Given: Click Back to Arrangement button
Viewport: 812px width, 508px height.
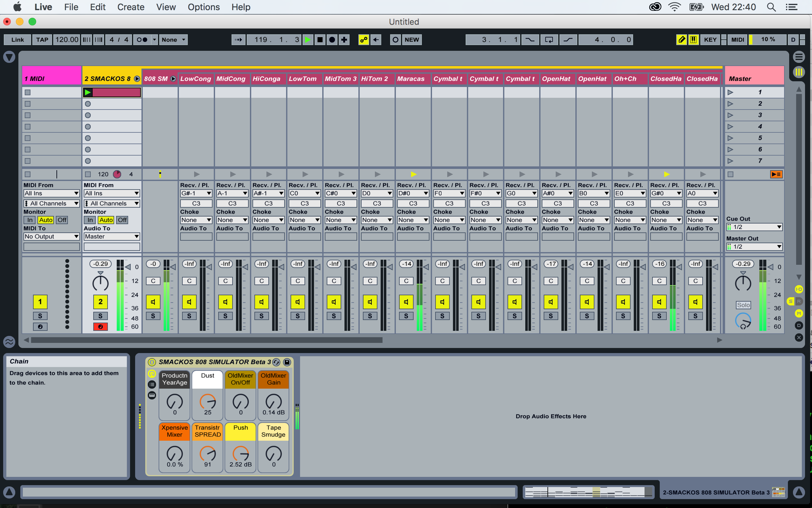Looking at the screenshot, I should [x=776, y=174].
